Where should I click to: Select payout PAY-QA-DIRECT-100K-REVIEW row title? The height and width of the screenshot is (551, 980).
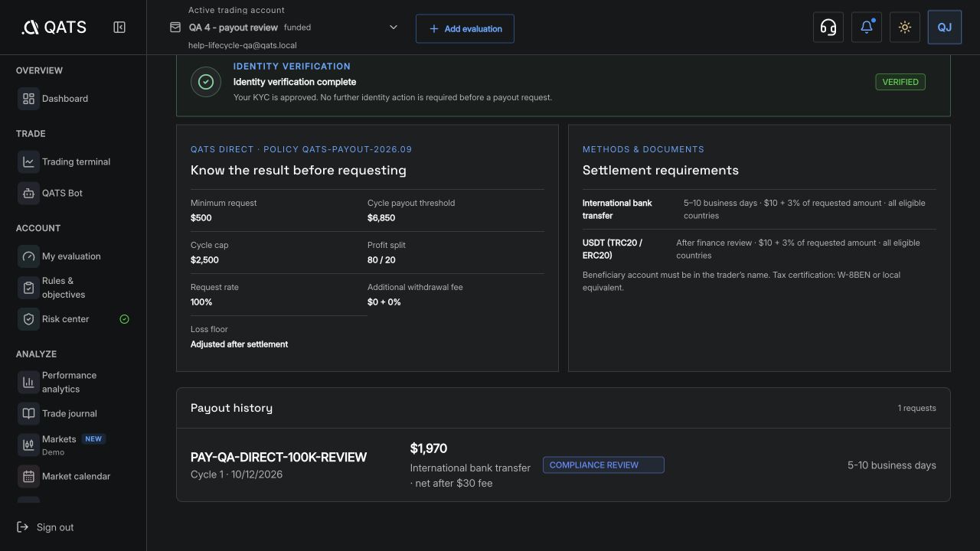(x=279, y=457)
